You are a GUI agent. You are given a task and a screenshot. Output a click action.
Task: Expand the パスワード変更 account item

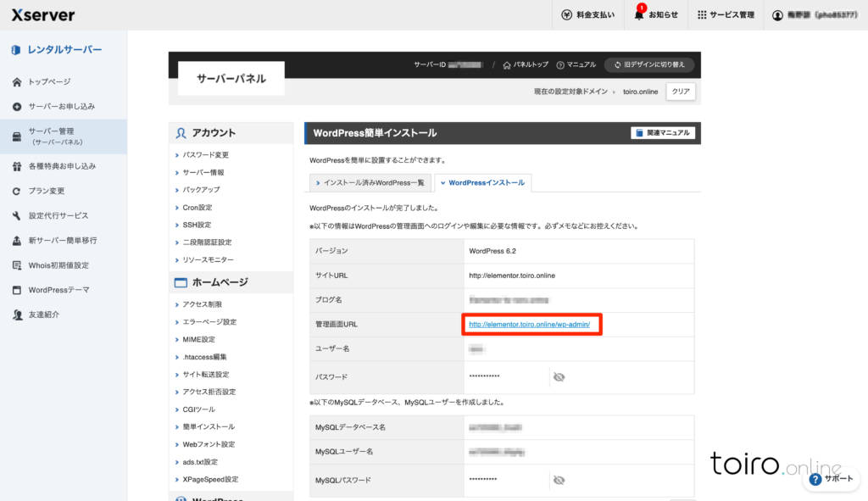coord(205,155)
